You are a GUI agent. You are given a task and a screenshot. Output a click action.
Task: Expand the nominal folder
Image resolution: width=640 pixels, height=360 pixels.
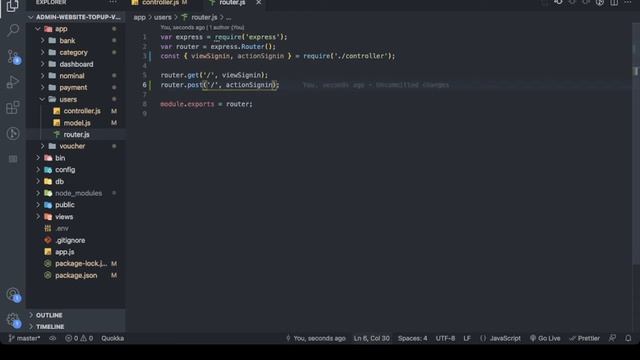(71, 76)
